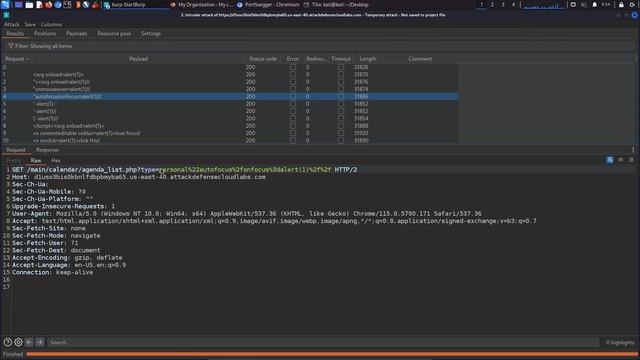This screenshot has width=640, height=360.
Task: Switch editor to Pretty view
Action: coord(13,160)
